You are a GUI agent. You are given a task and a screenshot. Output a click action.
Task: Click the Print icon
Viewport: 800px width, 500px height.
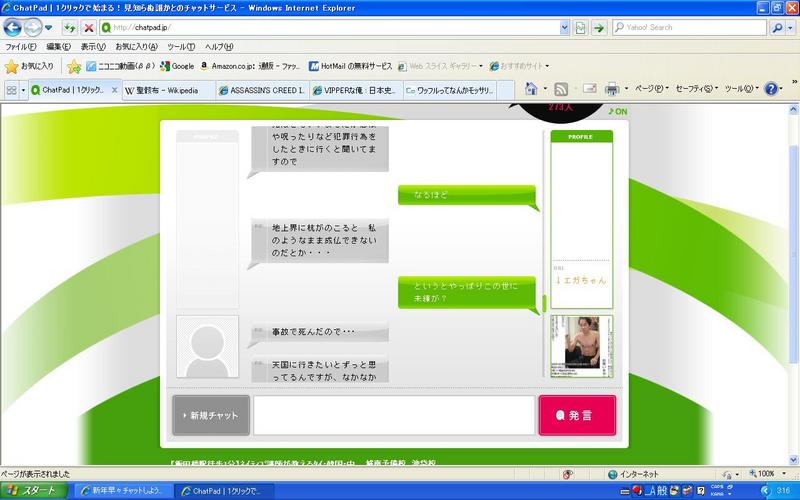[612, 89]
